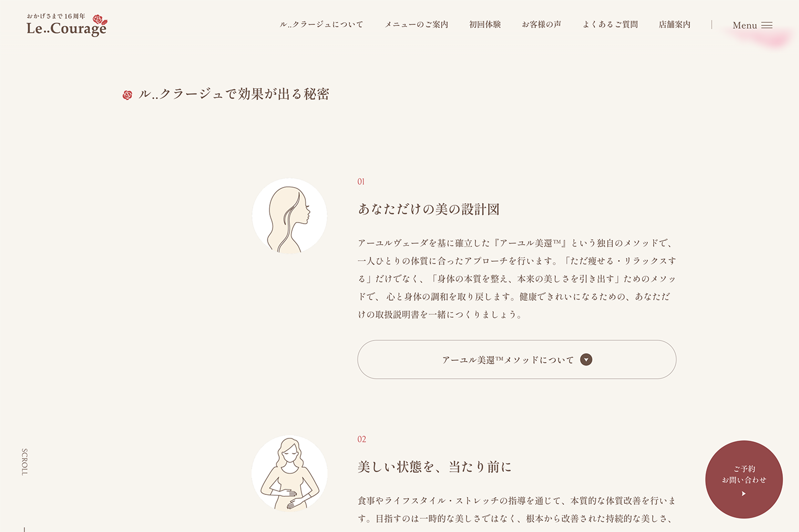
Task: Click the arrow in reservation circle
Action: [x=744, y=493]
